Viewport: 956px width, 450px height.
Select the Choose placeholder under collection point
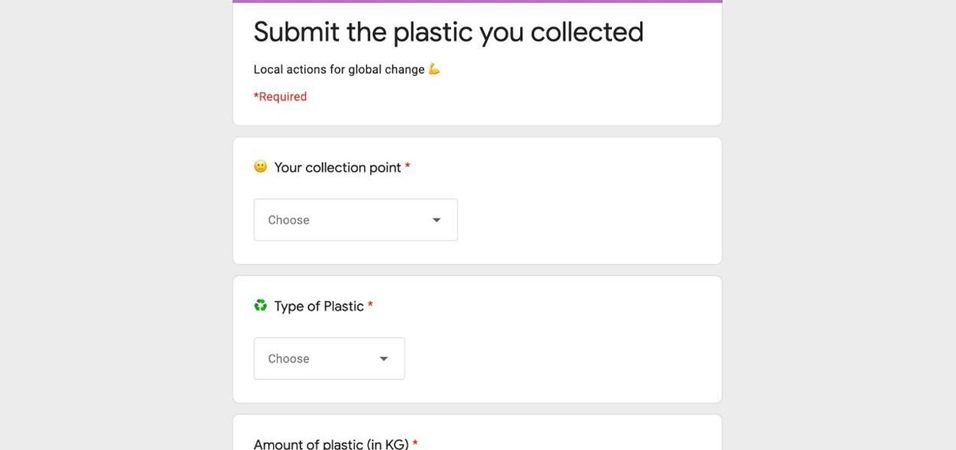[x=288, y=220]
